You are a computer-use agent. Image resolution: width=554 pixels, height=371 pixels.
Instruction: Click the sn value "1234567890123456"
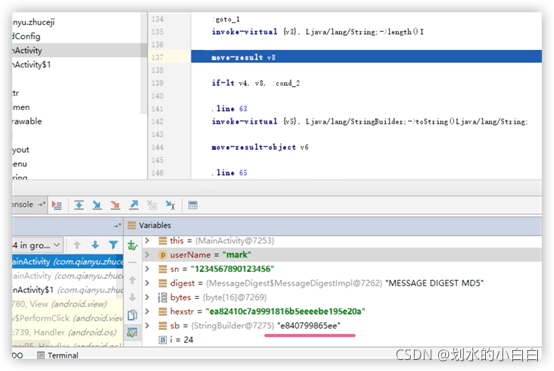[x=232, y=269]
